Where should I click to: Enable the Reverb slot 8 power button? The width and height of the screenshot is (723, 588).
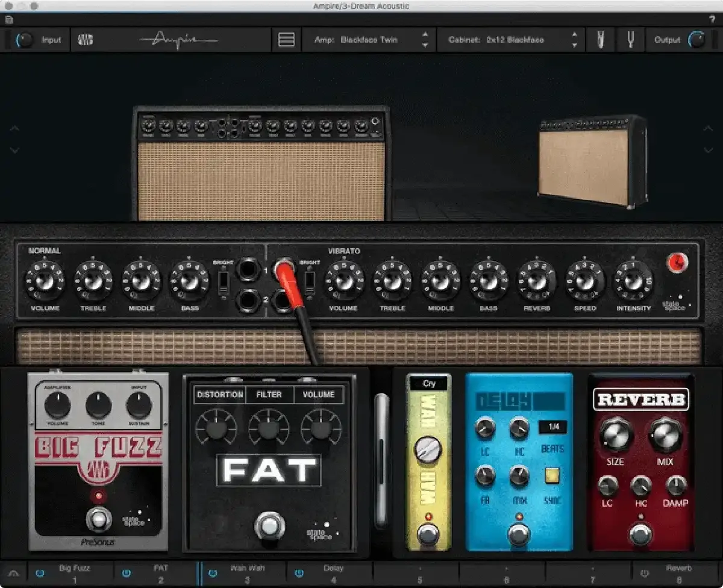coord(644,573)
